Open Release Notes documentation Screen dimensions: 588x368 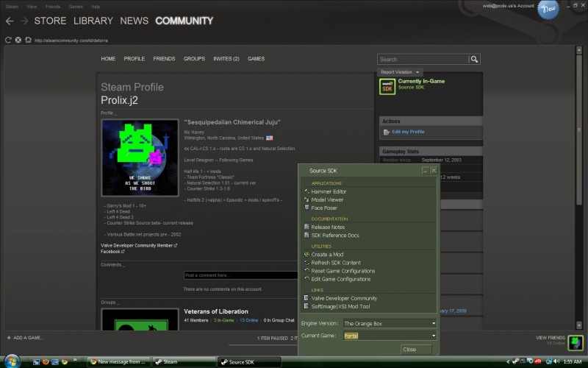pyautogui.click(x=328, y=227)
